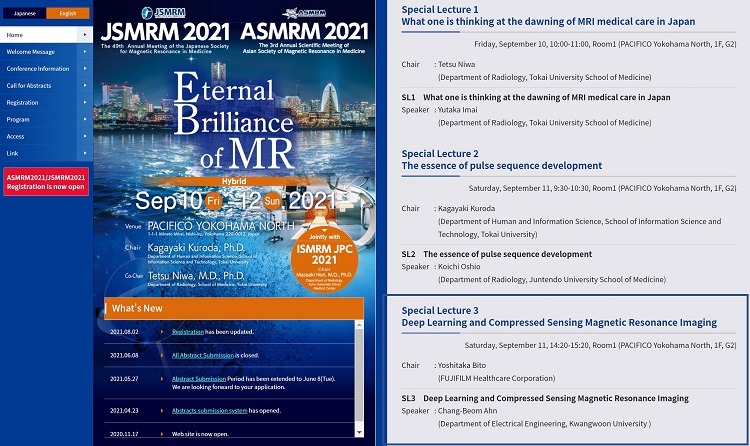The image size is (750, 446).
Task: Open Abstract Submission link dated 2021.05.27
Action: [199, 379]
